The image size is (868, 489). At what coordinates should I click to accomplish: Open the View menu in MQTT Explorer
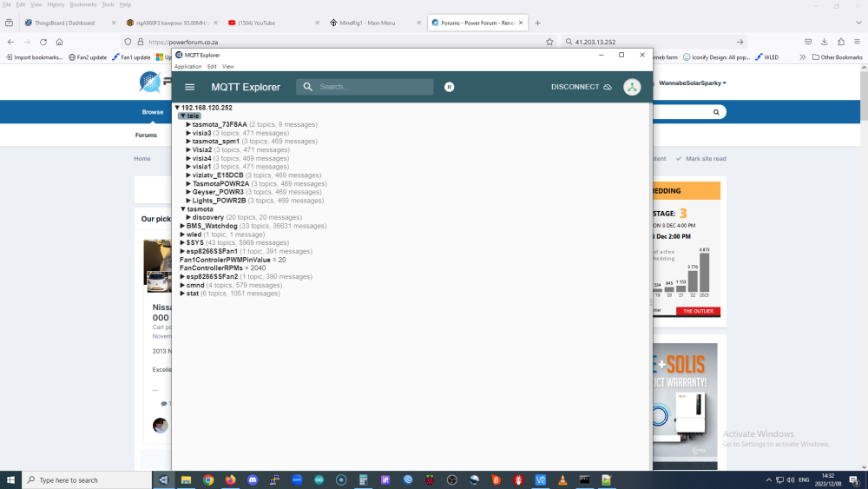point(228,67)
